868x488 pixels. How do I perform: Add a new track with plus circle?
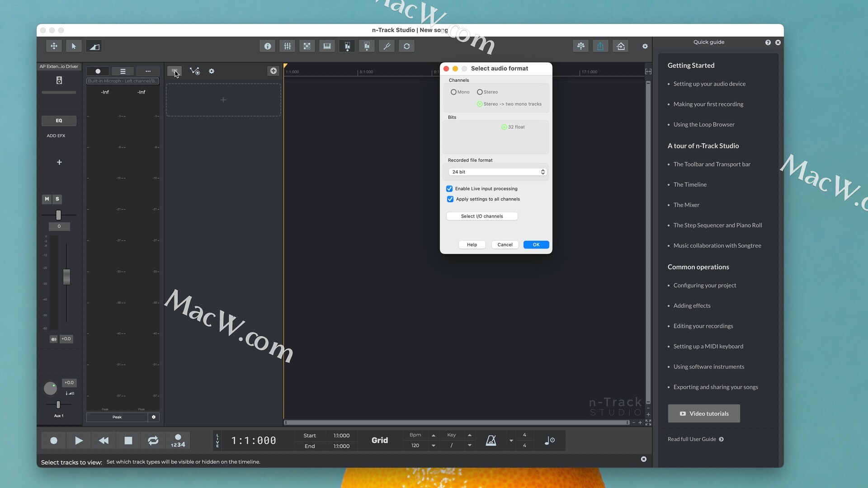[x=274, y=71]
